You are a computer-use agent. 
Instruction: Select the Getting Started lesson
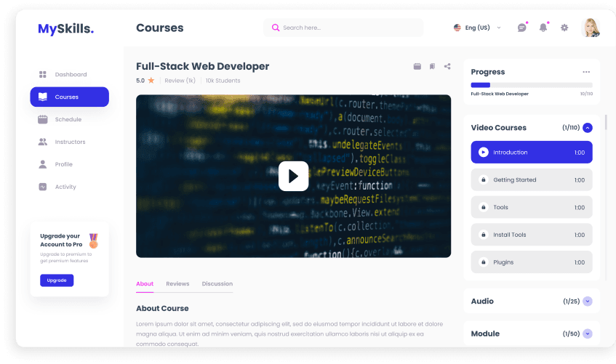point(532,180)
